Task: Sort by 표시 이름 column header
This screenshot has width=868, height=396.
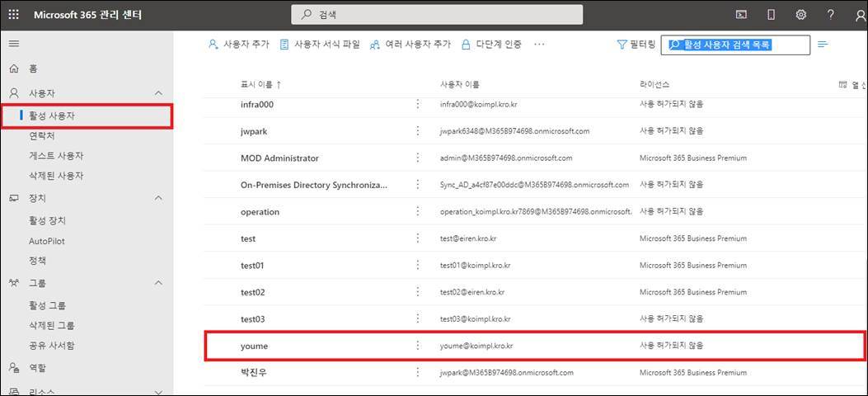Action: (260, 84)
